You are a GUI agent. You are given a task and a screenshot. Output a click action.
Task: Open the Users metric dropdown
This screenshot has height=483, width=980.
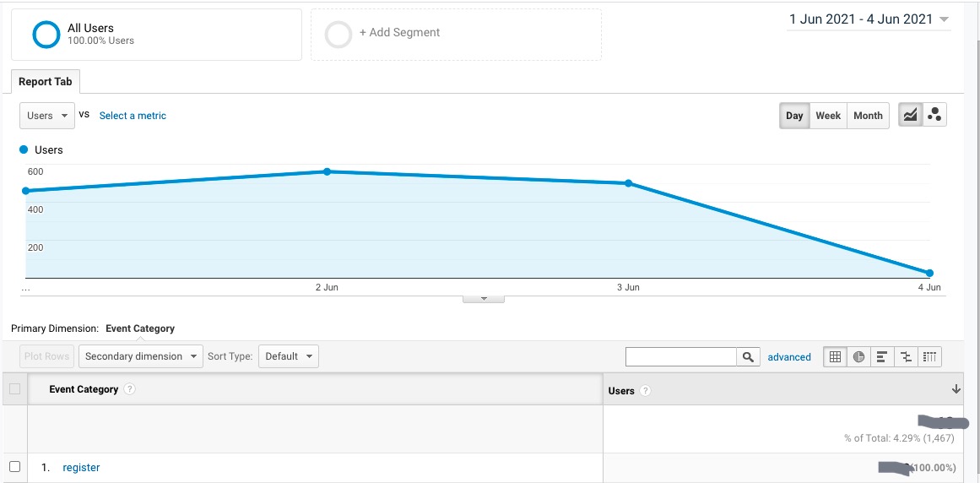coord(47,116)
